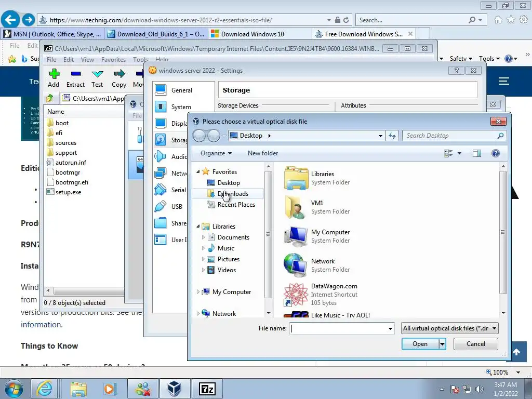The height and width of the screenshot is (399, 532).
Task: Open 7-Zip Favorites menu
Action: pos(113,59)
